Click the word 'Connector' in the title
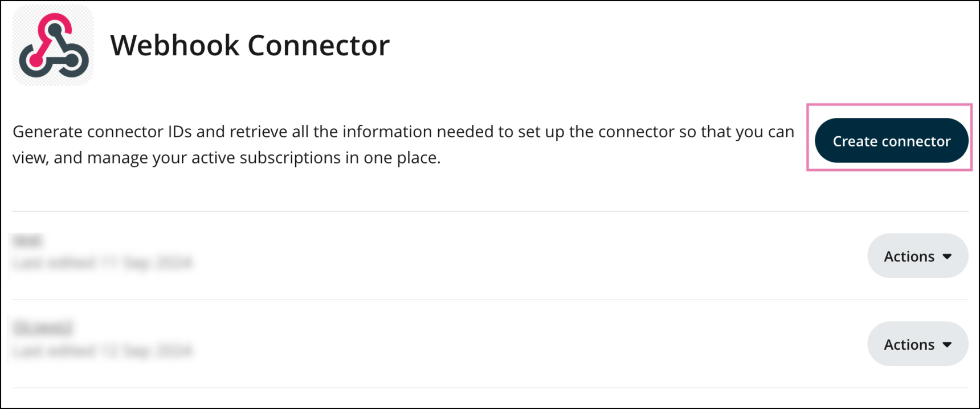980x409 pixels. (x=318, y=46)
